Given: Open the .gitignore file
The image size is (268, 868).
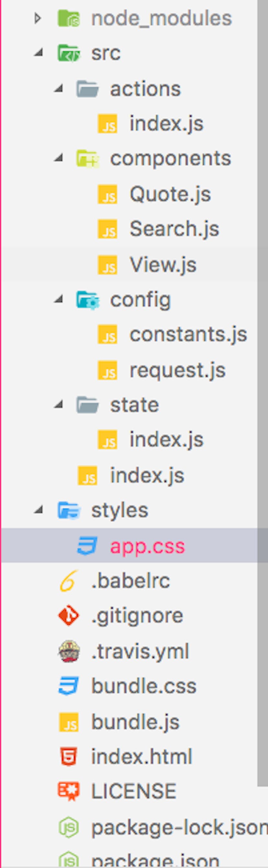Looking at the screenshot, I should pyautogui.click(x=137, y=616).
